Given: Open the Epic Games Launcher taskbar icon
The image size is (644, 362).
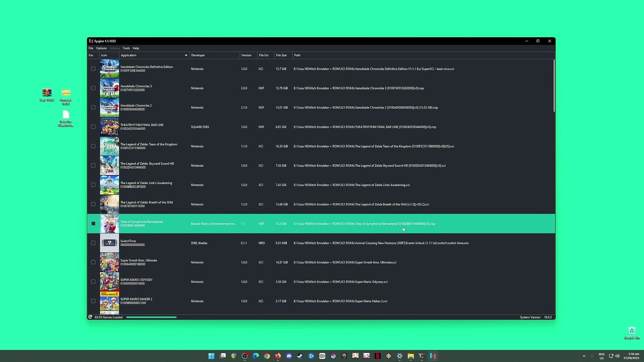Looking at the screenshot, I should [x=344, y=356].
